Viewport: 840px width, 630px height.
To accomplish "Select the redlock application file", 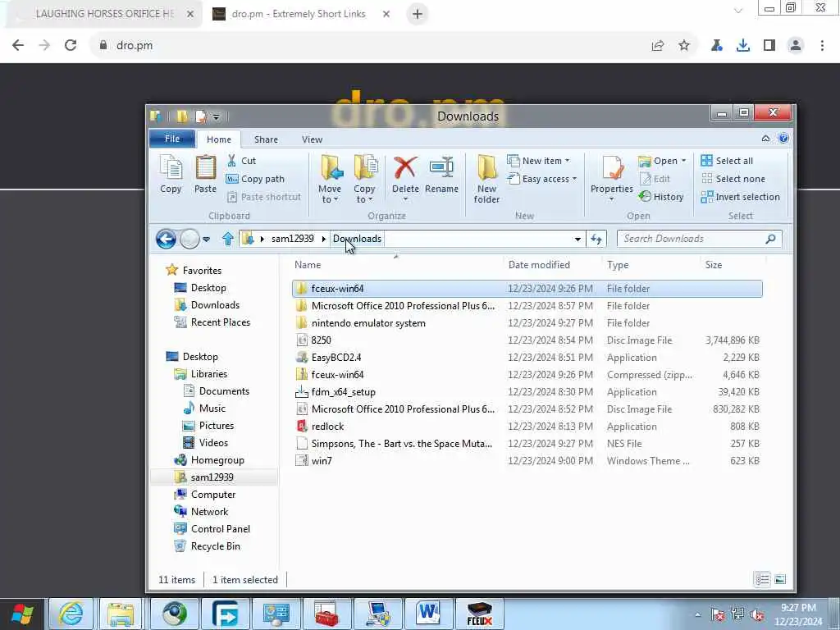I will 527,427.
